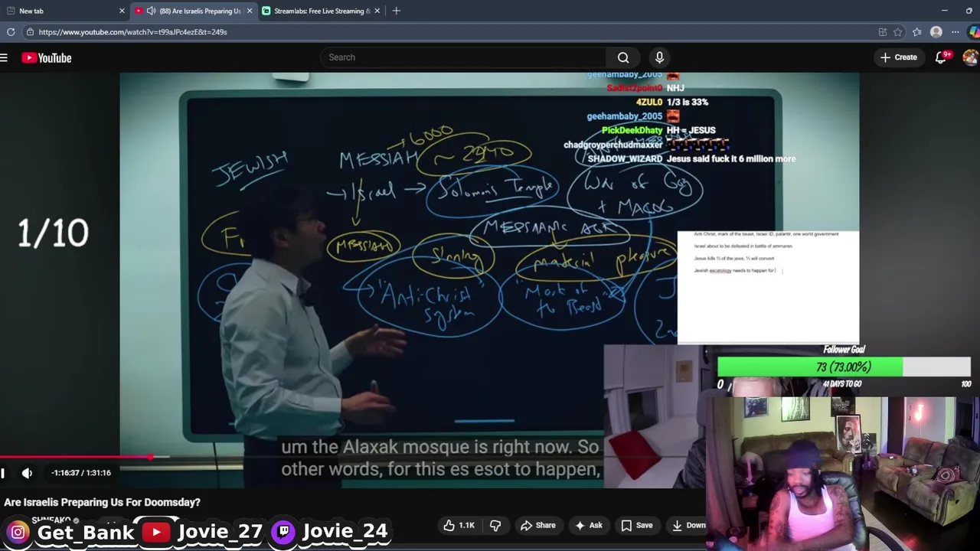
Task: Click the Ask button
Action: pos(588,525)
